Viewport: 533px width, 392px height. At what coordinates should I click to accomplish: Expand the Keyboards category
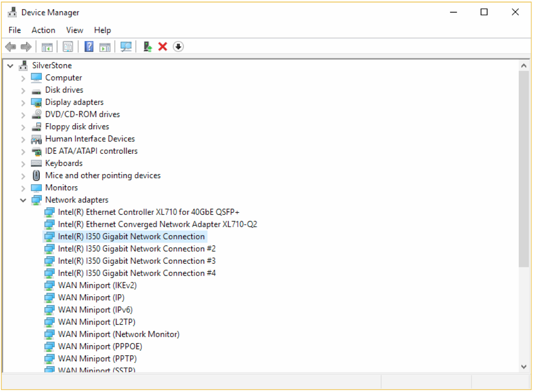[x=23, y=164]
